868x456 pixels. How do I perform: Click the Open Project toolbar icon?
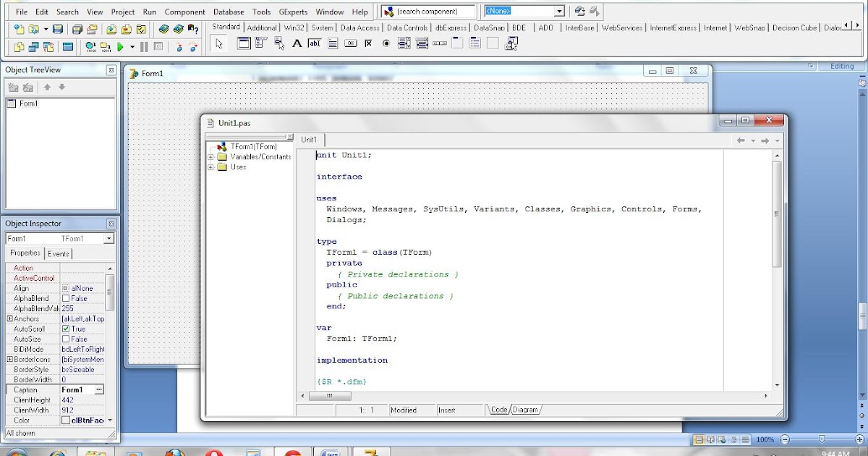(92, 29)
